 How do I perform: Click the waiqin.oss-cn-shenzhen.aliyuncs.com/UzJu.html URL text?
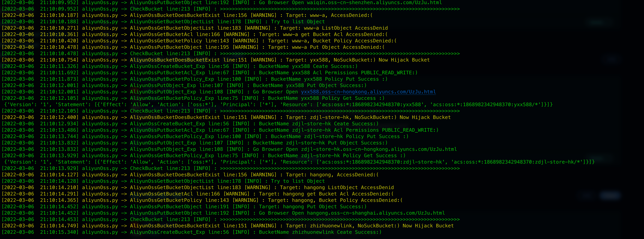[374, 2]
